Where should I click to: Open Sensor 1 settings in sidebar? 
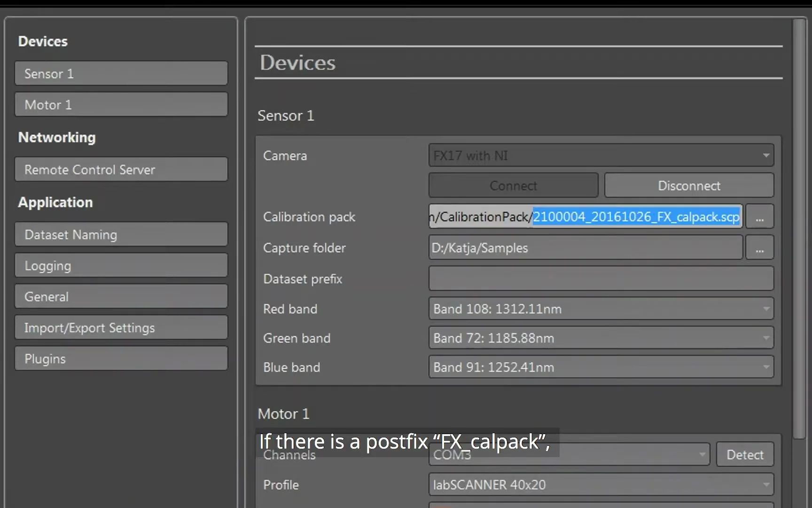[x=121, y=73]
